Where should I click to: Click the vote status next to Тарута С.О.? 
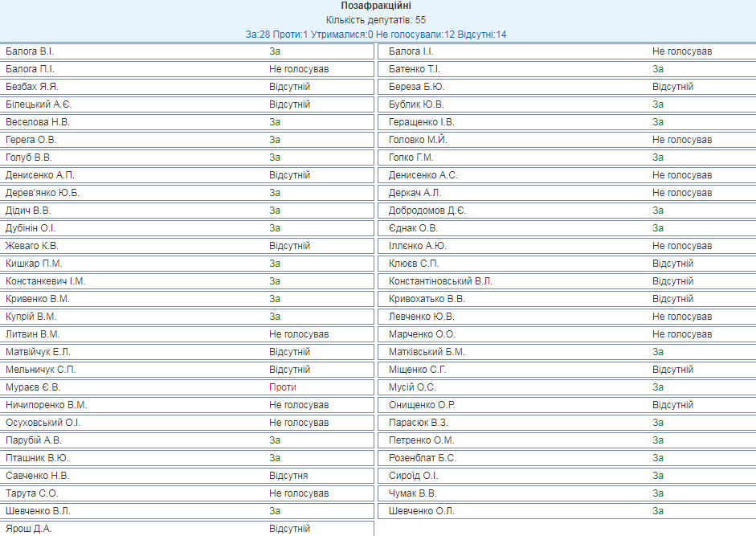coord(299,493)
